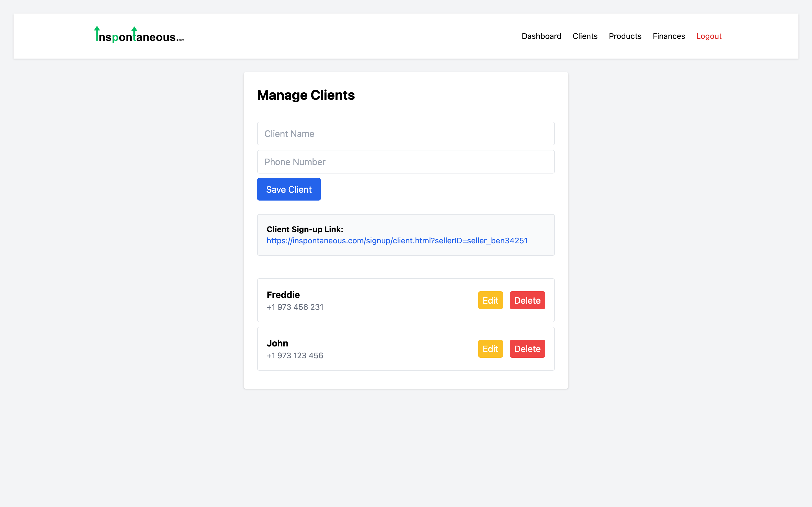Navigate to Finances page
Screen dimensions: 812x507
coord(668,36)
